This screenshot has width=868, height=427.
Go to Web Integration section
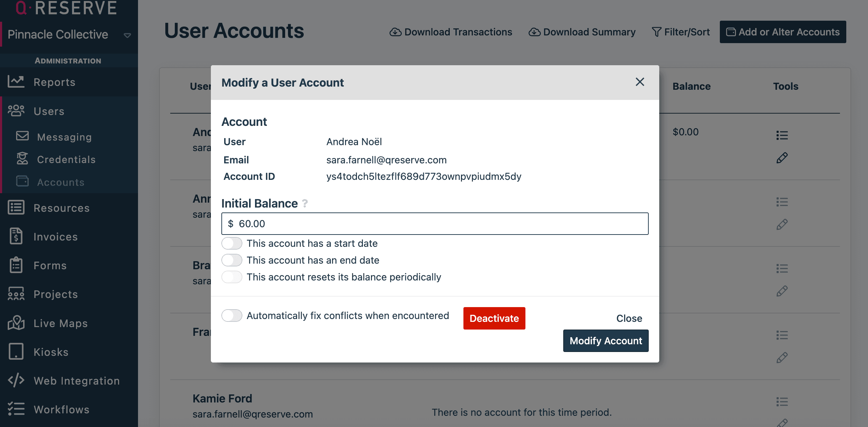(76, 381)
